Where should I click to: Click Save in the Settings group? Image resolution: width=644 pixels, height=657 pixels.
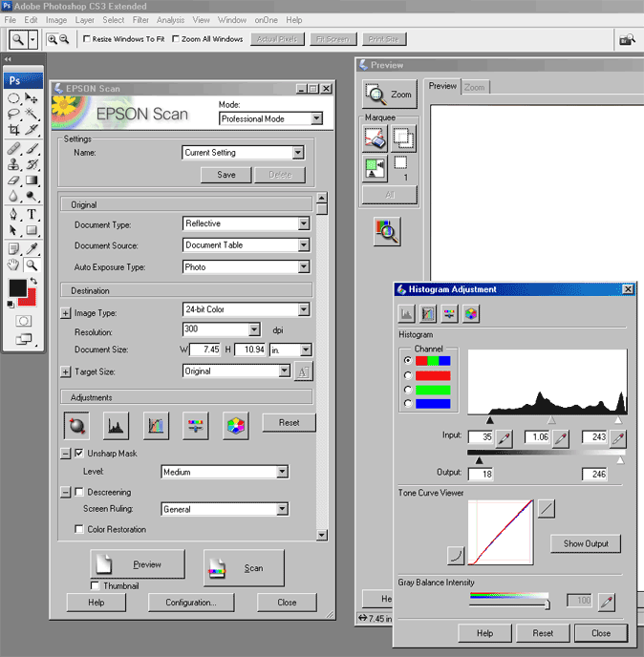[226, 175]
